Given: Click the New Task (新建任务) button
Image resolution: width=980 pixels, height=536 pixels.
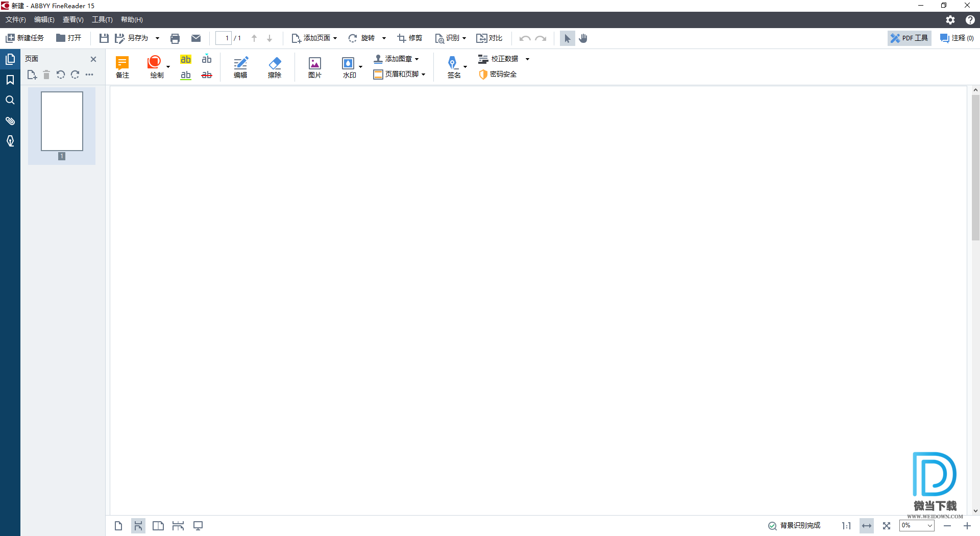Looking at the screenshot, I should (24, 38).
